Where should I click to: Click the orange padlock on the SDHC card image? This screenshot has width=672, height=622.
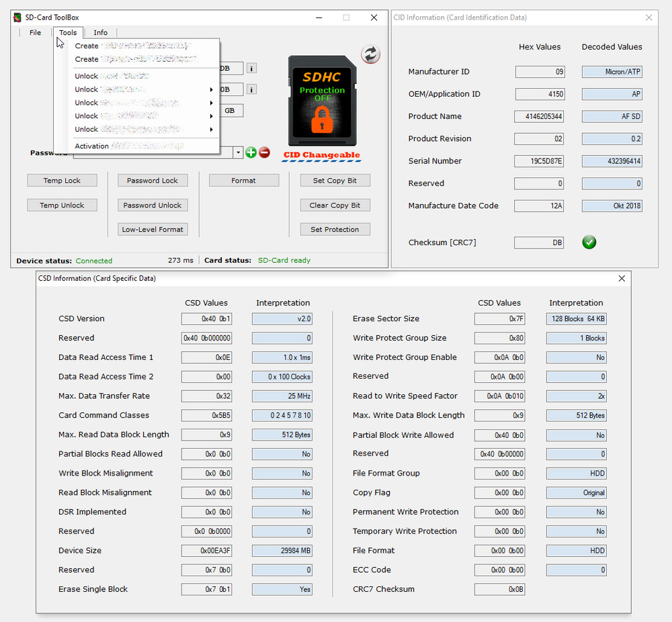[321, 121]
